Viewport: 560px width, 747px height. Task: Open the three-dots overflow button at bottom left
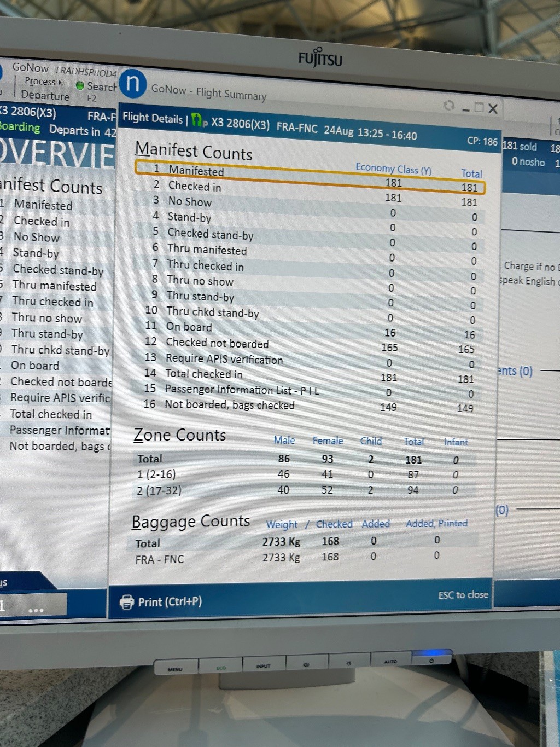pos(36,609)
